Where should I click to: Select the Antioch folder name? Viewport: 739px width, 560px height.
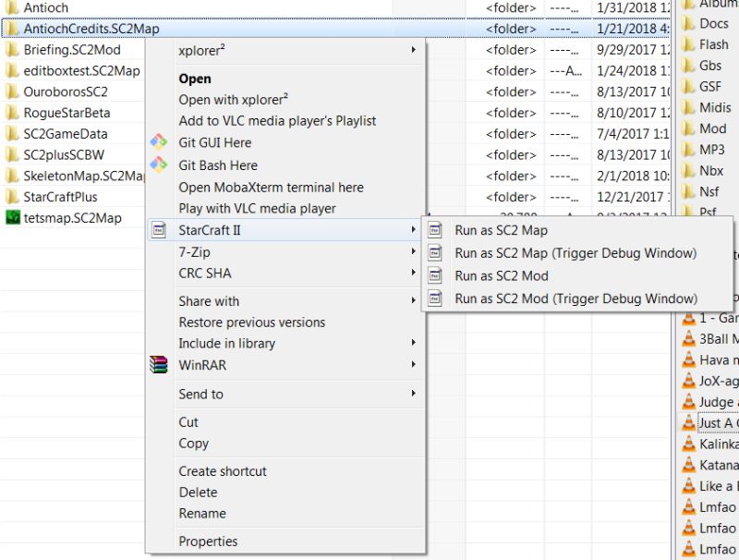click(45, 7)
